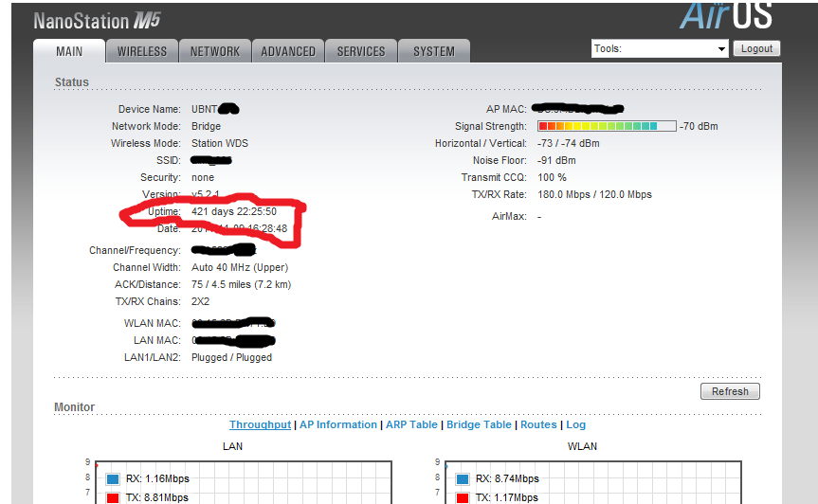Open the Log link

(x=576, y=424)
